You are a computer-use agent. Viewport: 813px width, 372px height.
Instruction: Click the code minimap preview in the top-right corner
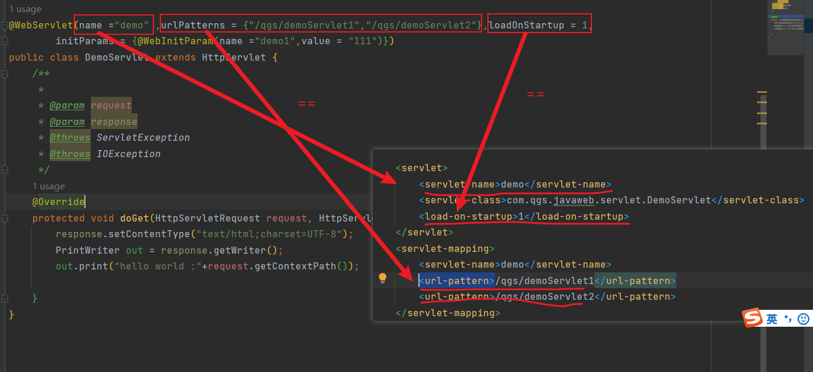[x=786, y=27]
